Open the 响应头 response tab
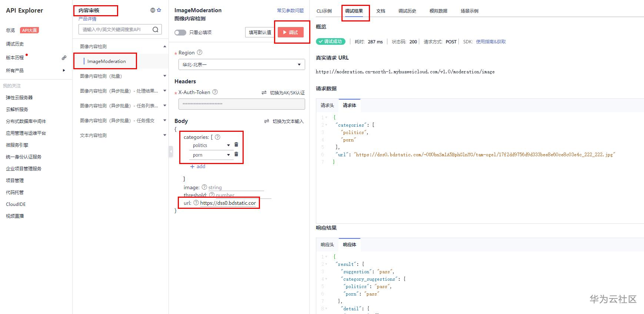This screenshot has width=644, height=314. click(327, 245)
